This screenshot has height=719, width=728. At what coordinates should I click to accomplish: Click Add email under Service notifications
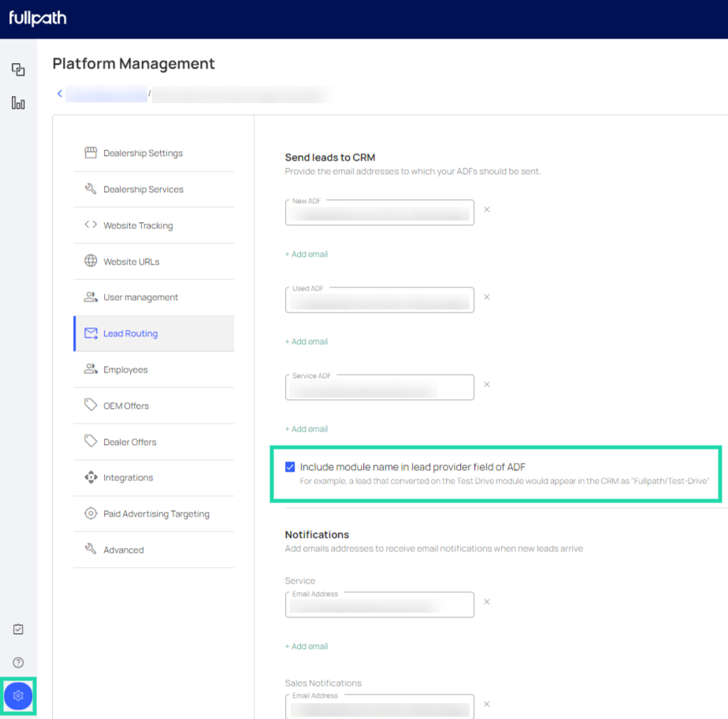(x=306, y=647)
